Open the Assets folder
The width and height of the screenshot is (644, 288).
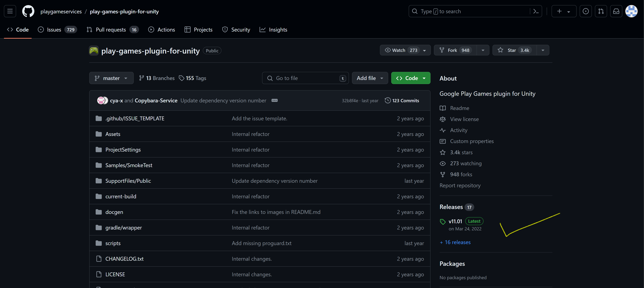pos(113,134)
